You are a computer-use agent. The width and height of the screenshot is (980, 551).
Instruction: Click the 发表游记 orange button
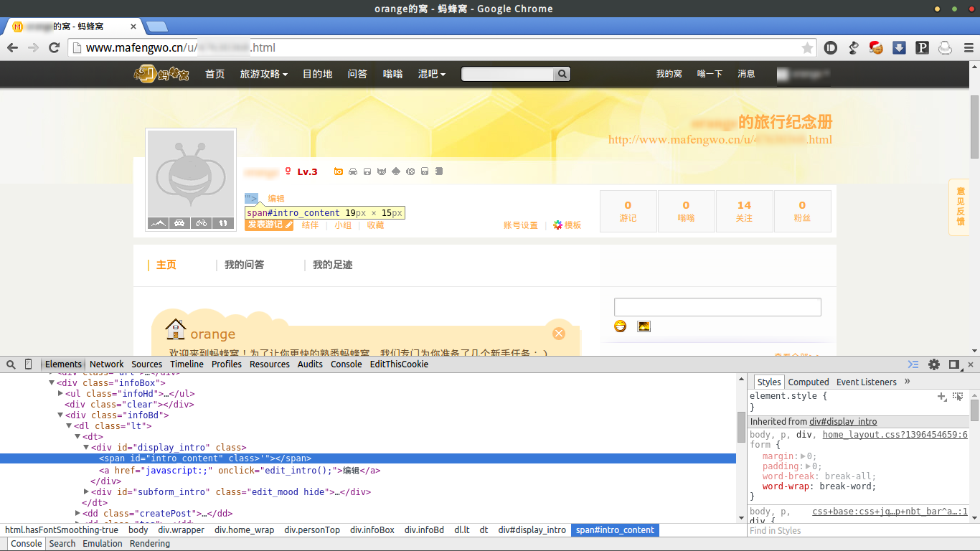pyautogui.click(x=269, y=225)
